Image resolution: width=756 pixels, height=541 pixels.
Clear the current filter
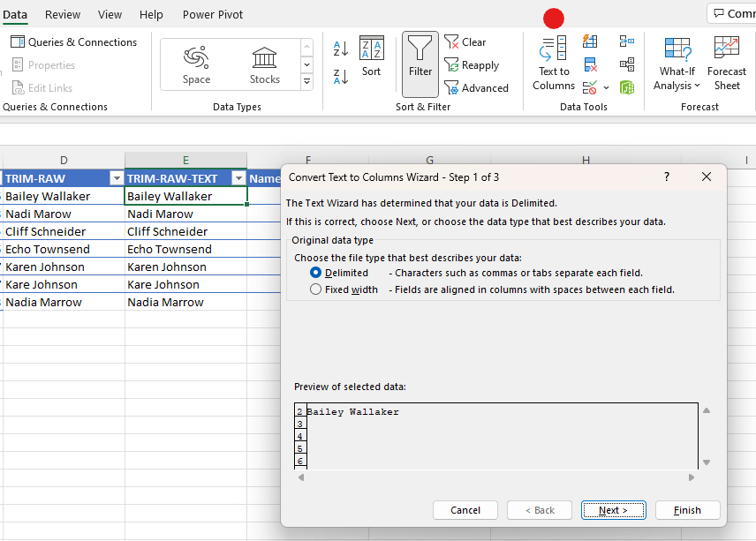pyautogui.click(x=465, y=41)
